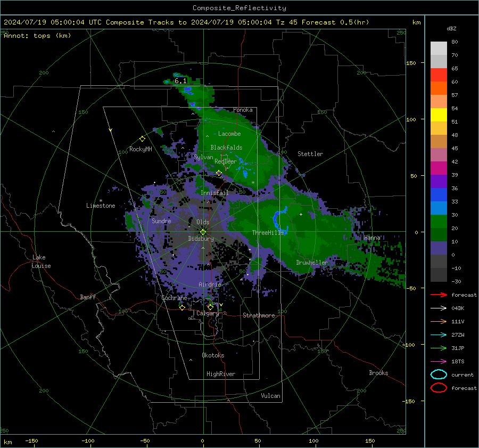The width and height of the screenshot is (479, 448).
Task: Click the yellow 54-51 dBZ color swatch
Action: pos(439,115)
